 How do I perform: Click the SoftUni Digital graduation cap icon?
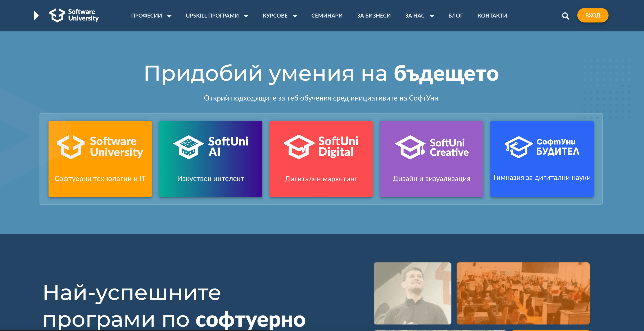pyautogui.click(x=299, y=147)
